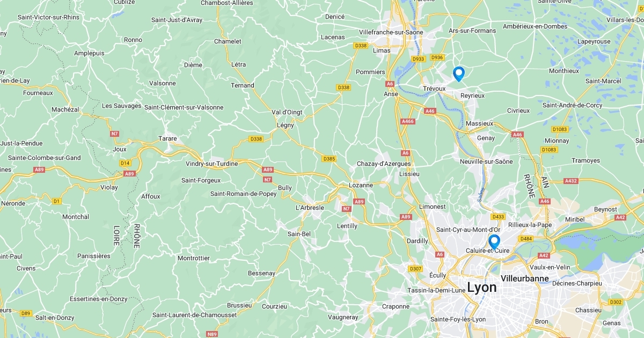Click the D933 road marker
This screenshot has width=644, height=338.
(418, 59)
